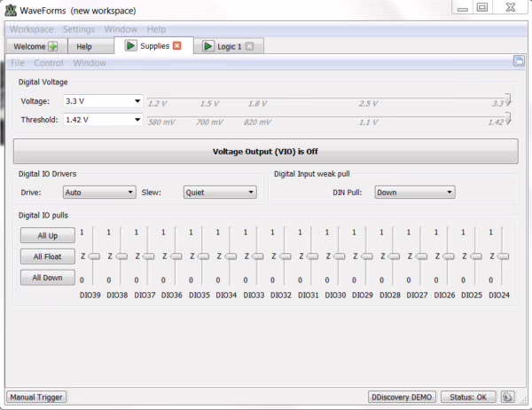Toggle DIO24 pull switch

tap(503, 256)
